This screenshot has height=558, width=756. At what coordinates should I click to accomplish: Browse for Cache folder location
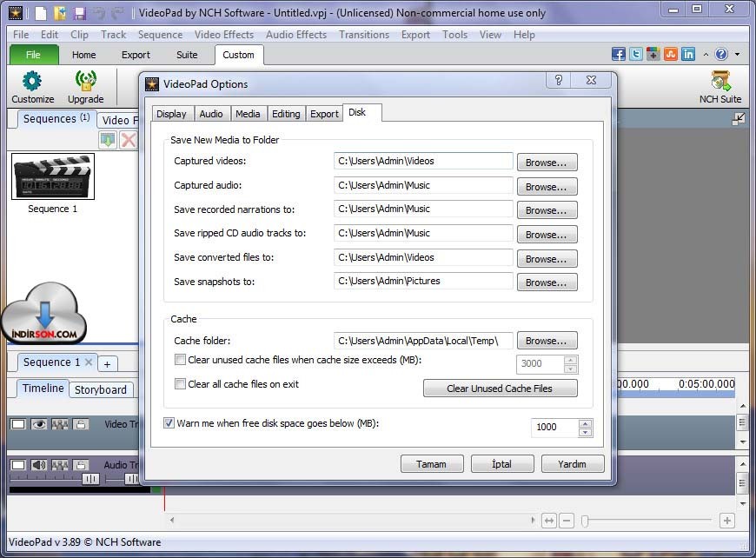[547, 341]
